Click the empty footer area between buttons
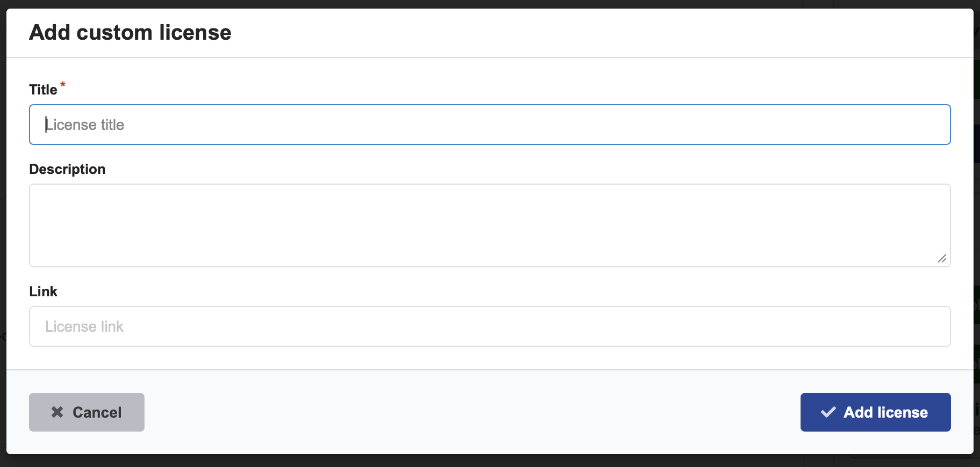This screenshot has width=980, height=467. click(x=473, y=412)
